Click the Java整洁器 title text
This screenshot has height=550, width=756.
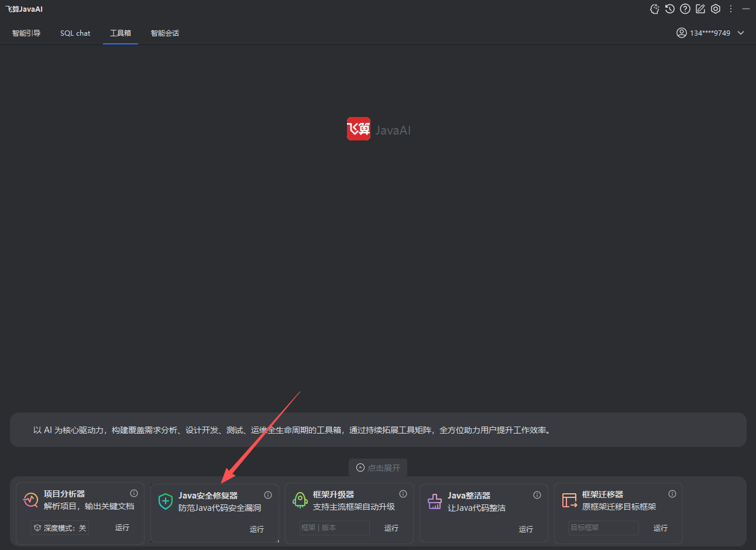point(469,496)
